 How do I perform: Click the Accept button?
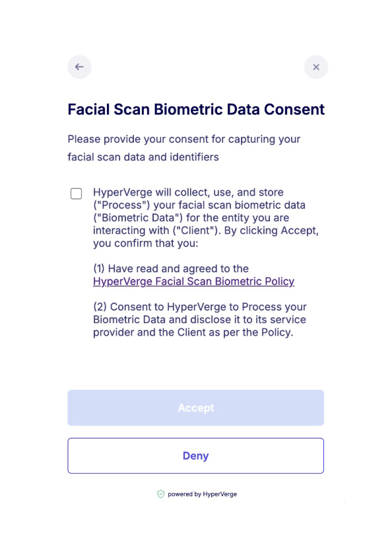point(196,408)
